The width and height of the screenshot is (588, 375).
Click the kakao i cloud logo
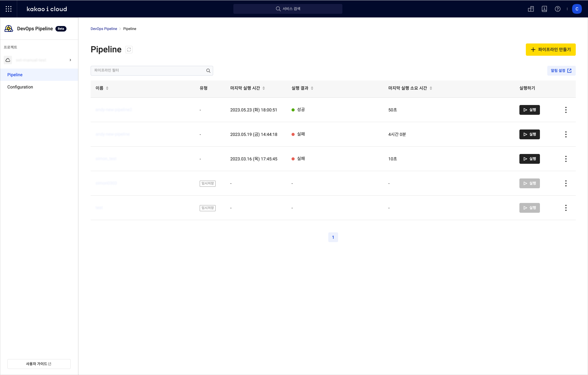click(47, 9)
